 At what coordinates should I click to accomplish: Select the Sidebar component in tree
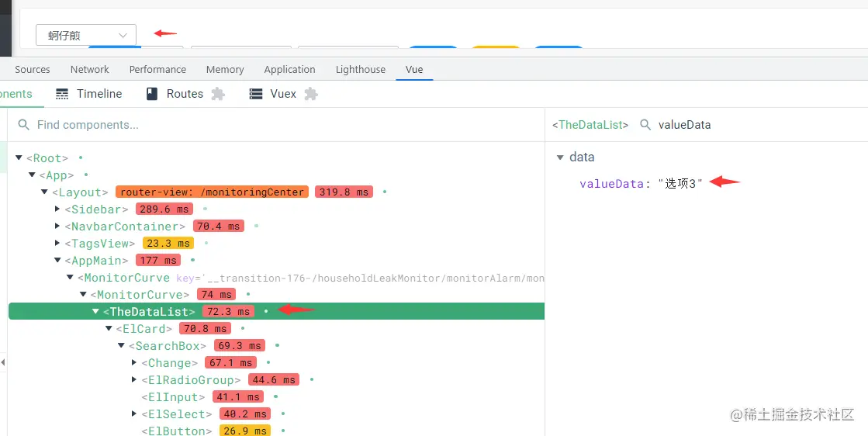96,209
